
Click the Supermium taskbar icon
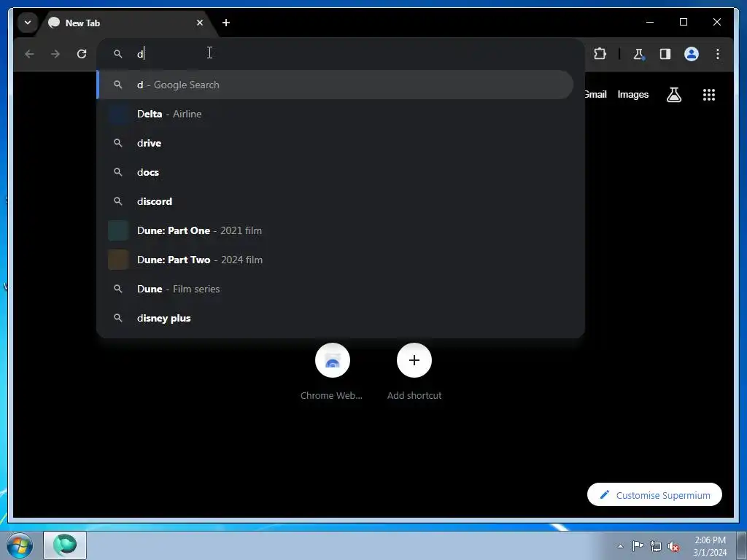coord(65,545)
